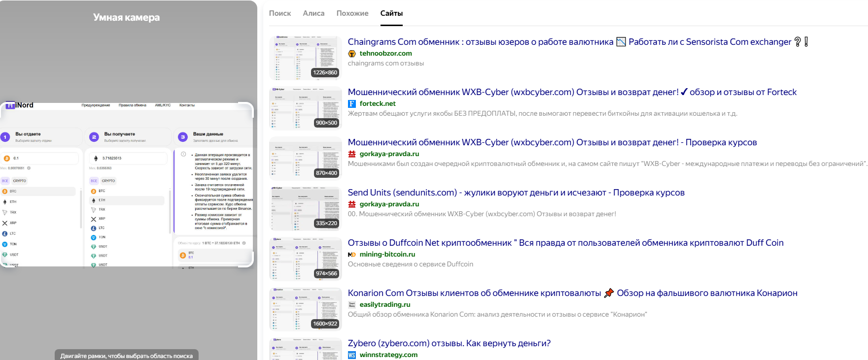Click the snippet "Основные сведения о сервисе Duffcoin"
The image size is (868, 360).
tap(411, 264)
